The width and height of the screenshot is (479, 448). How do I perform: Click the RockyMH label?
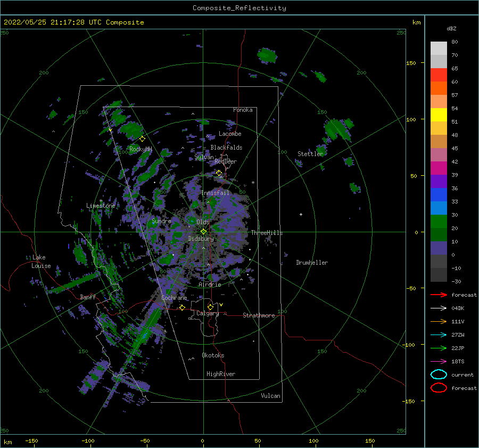(x=141, y=149)
